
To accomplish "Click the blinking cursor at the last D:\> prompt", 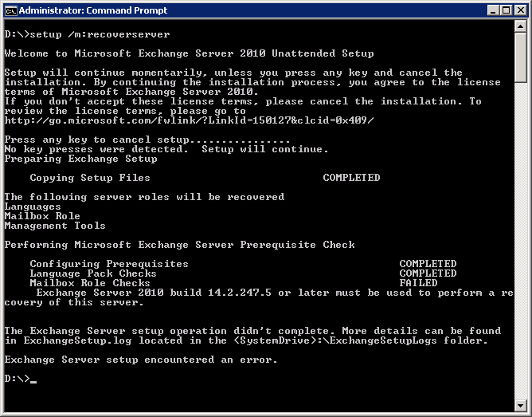I will click(x=33, y=380).
